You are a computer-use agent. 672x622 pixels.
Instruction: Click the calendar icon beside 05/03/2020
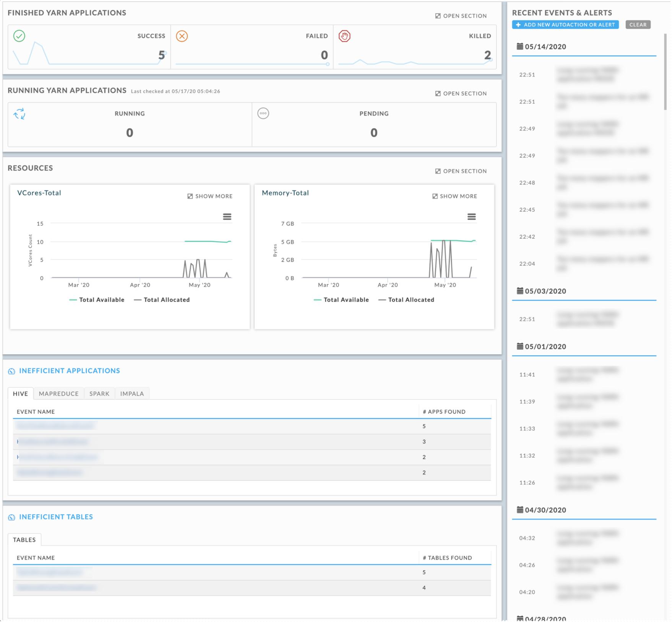520,291
